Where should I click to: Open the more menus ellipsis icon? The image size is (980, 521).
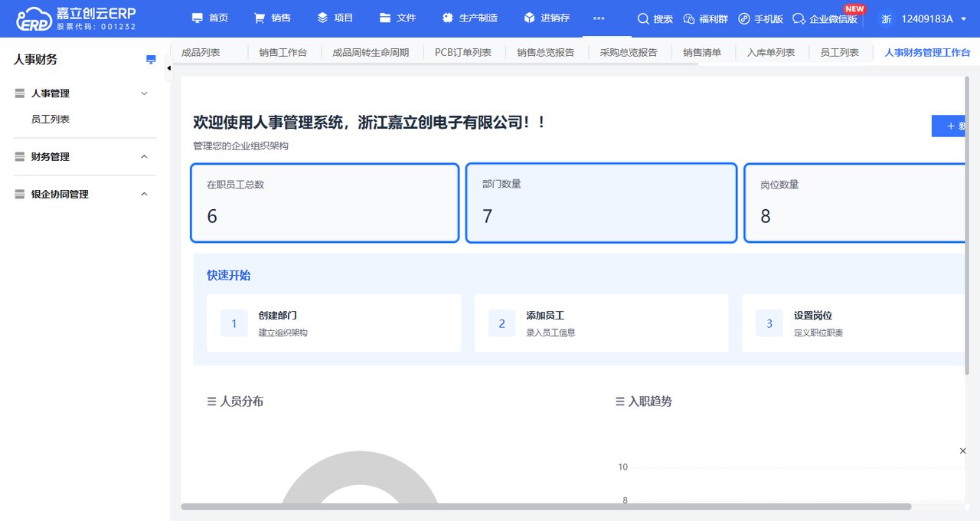coord(599,18)
